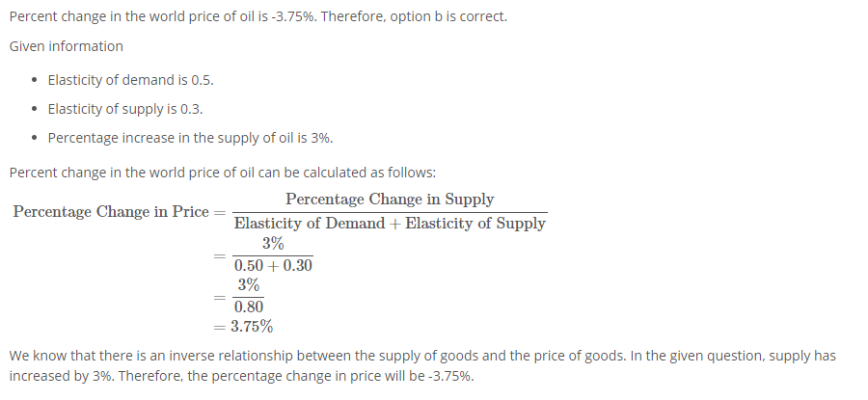Click the bullet dot before 'Elasticity of supply'
Image resolution: width=868 pixels, height=400 pixels.
click(36, 110)
